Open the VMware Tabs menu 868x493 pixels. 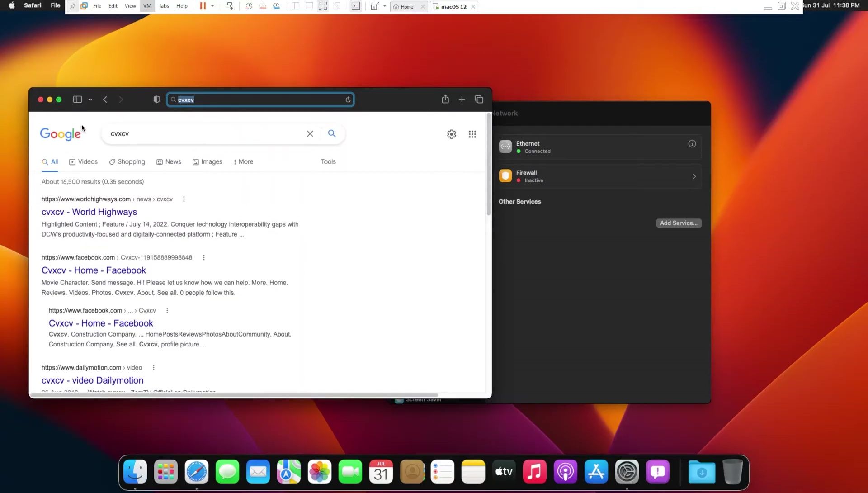[x=164, y=6]
